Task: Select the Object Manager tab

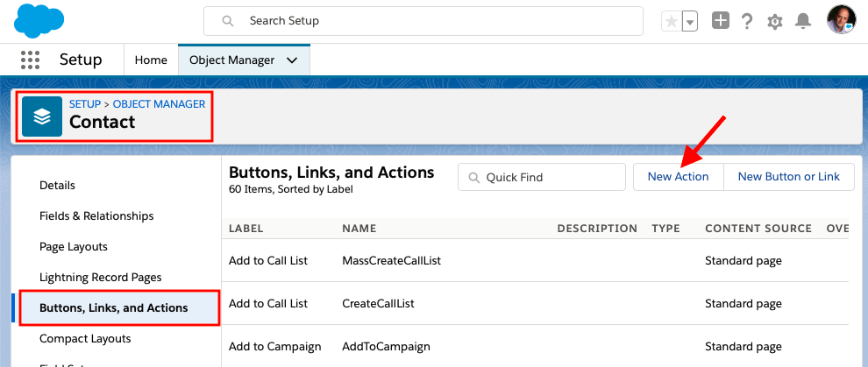Action: tap(231, 60)
